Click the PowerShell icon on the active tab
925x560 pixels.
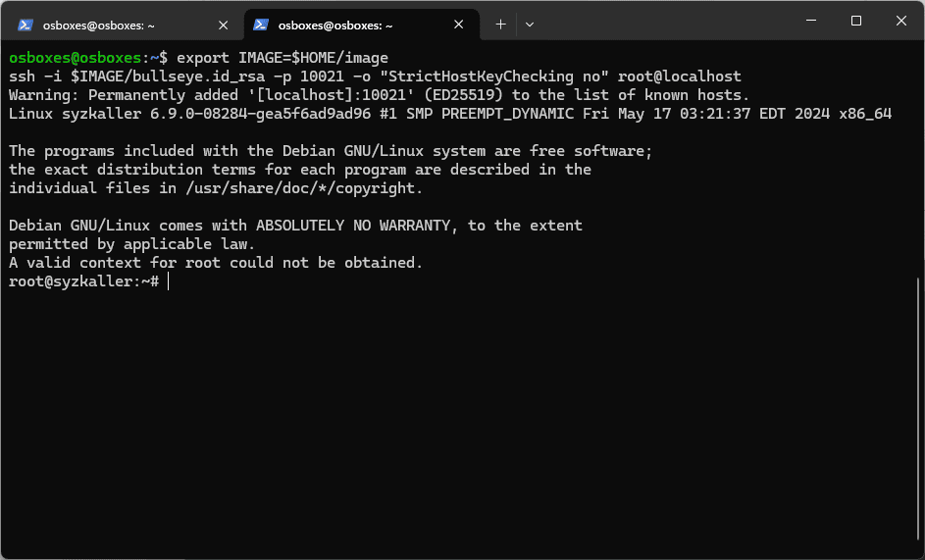pos(262,25)
